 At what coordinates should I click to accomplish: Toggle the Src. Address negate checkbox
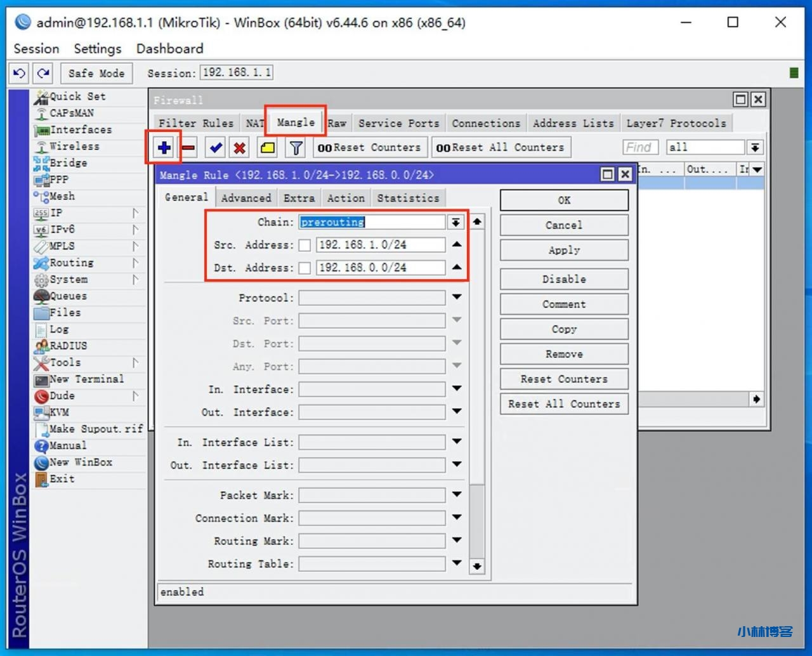click(305, 246)
